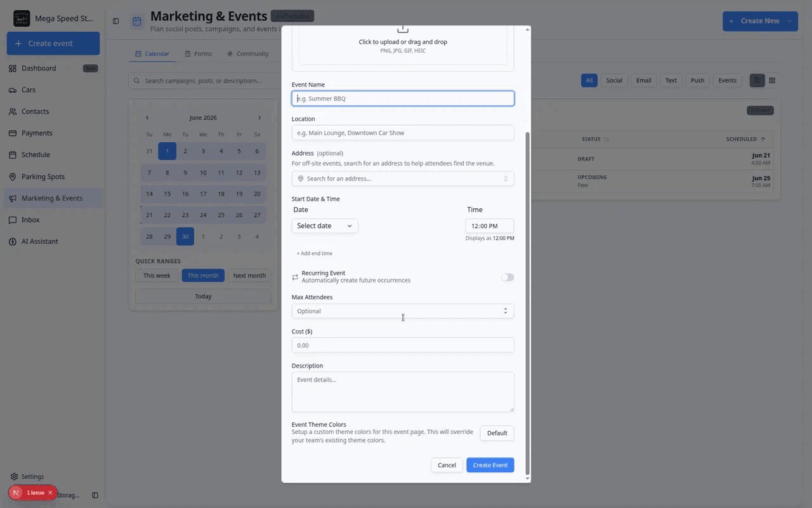The height and width of the screenshot is (508, 812).
Task: Click the Location input field
Action: [x=403, y=133]
